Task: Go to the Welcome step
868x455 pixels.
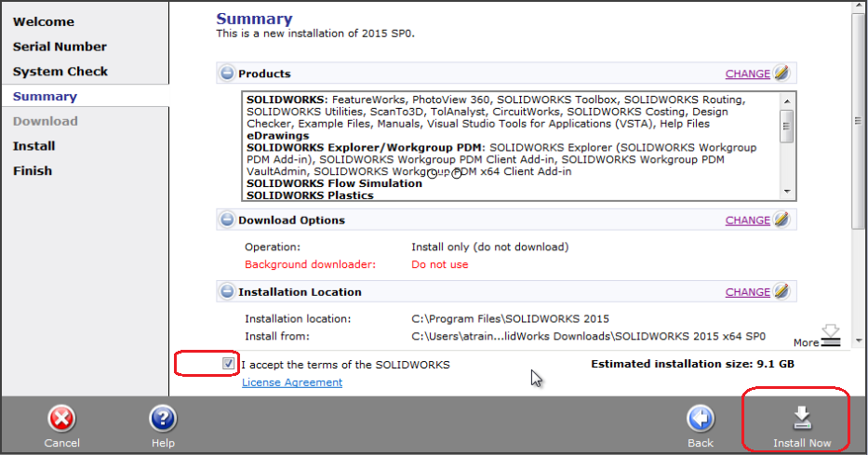Action: (x=43, y=21)
